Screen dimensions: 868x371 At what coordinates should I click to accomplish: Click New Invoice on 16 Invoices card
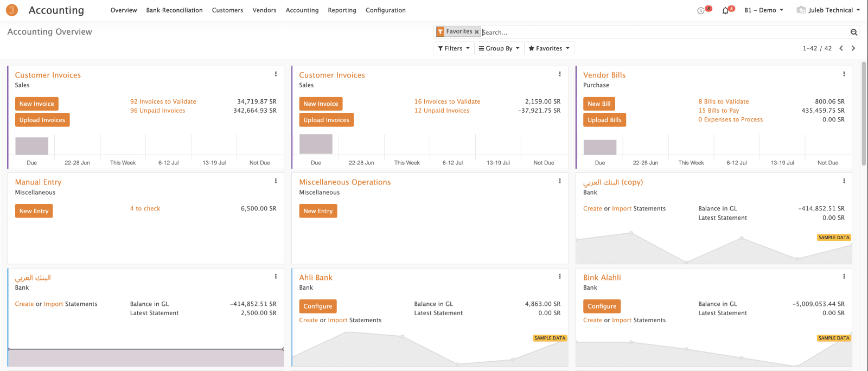pos(321,104)
